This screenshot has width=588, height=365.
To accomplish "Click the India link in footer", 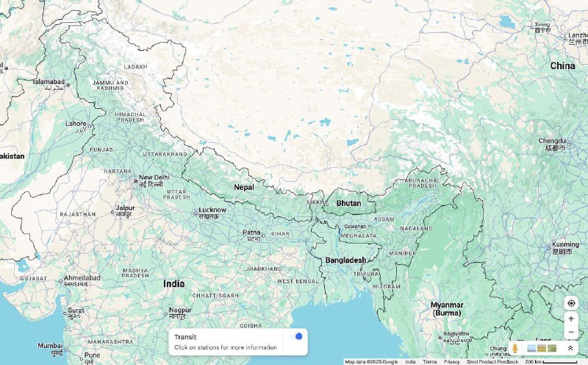I will coord(410,362).
